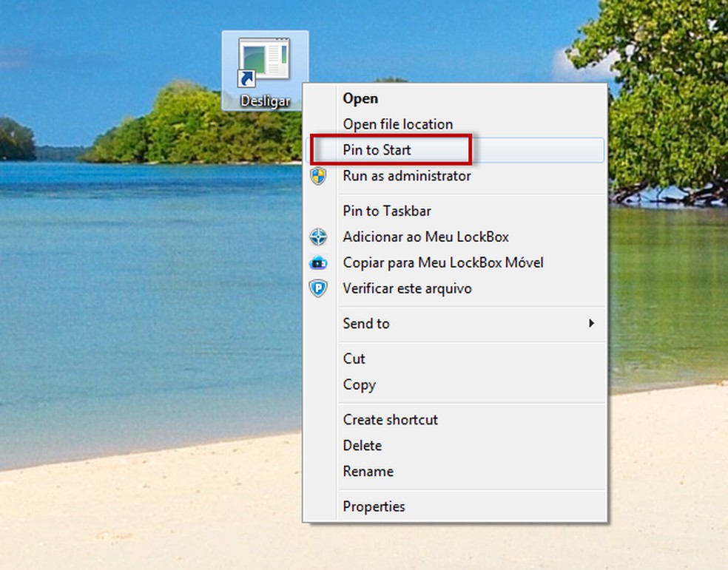Image resolution: width=728 pixels, height=570 pixels.
Task: Choose Pin to Taskbar
Action: pyautogui.click(x=385, y=211)
